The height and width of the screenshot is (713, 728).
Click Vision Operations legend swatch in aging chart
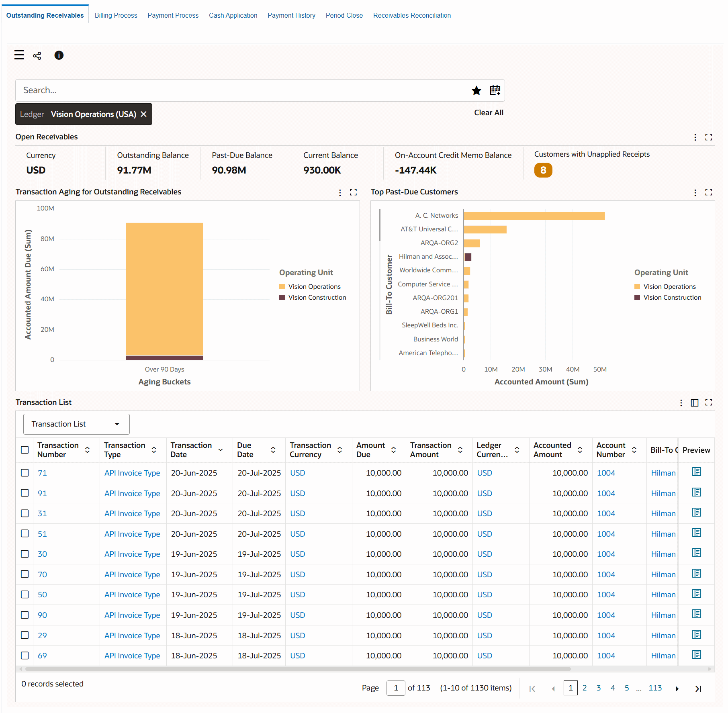coord(282,287)
